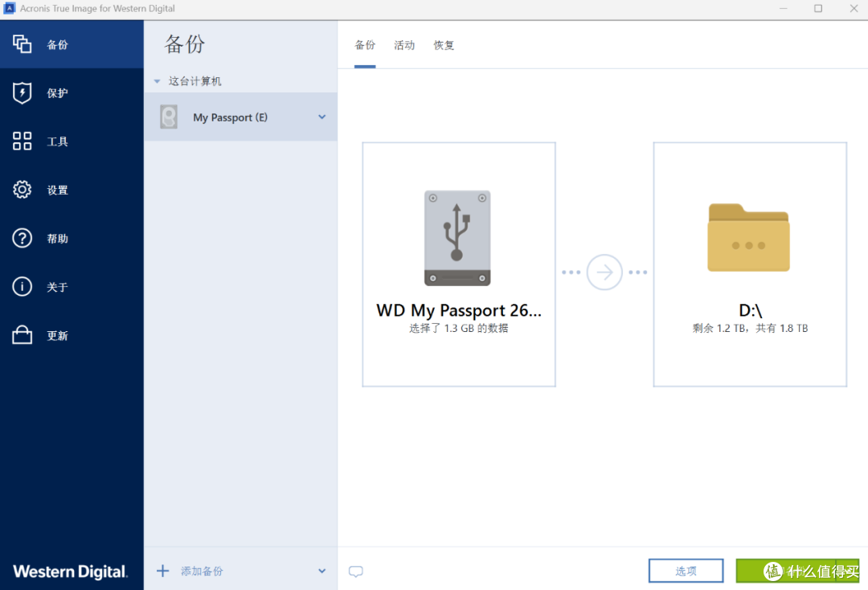Image resolution: width=868 pixels, height=590 pixels.
Task: Switch to the 备份 tab
Action: [365, 45]
